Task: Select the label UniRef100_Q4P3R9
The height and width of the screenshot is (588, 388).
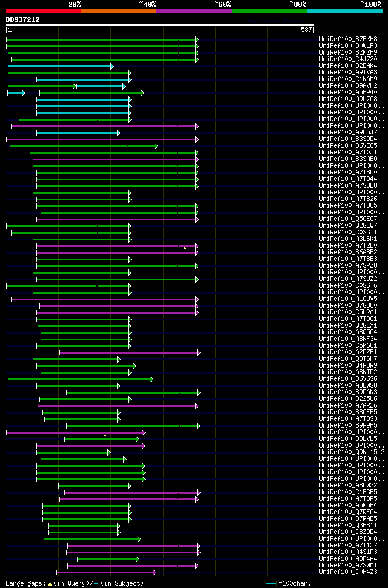Action: [348, 366]
